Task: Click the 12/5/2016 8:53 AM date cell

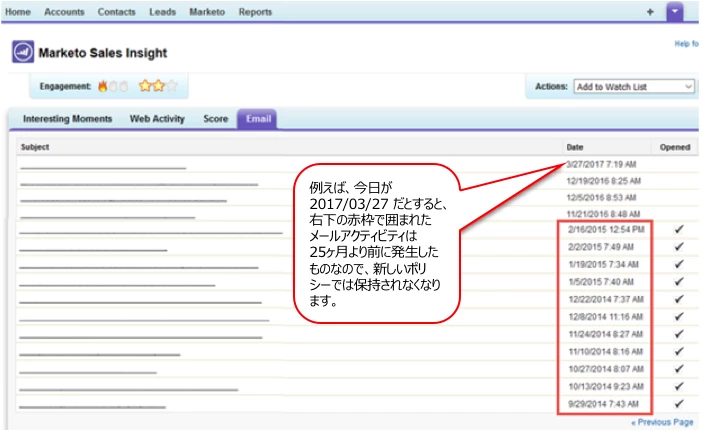Action: [601, 197]
